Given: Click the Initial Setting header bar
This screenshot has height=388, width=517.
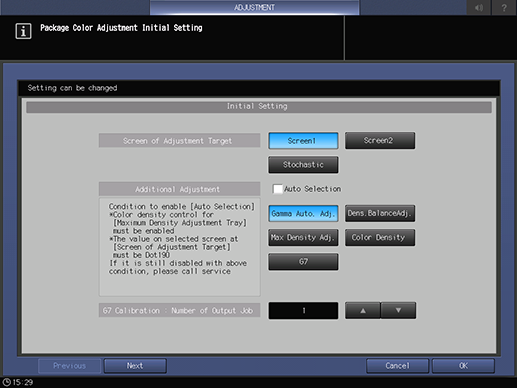Looking at the screenshot, I should pos(259,107).
